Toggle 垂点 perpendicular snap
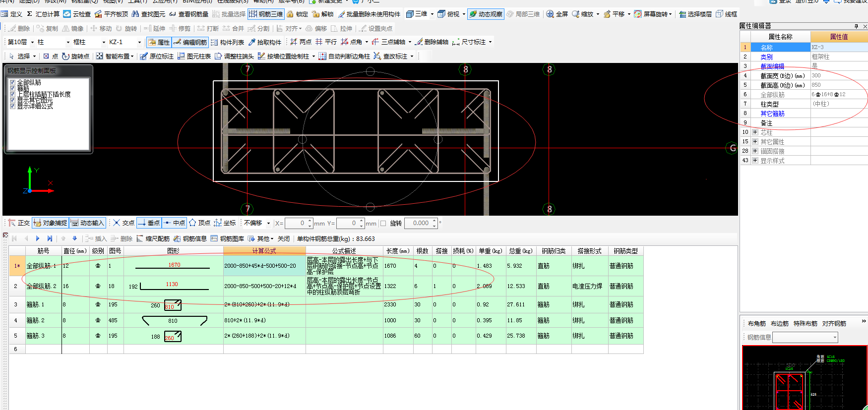The height and width of the screenshot is (410, 868). [149, 223]
